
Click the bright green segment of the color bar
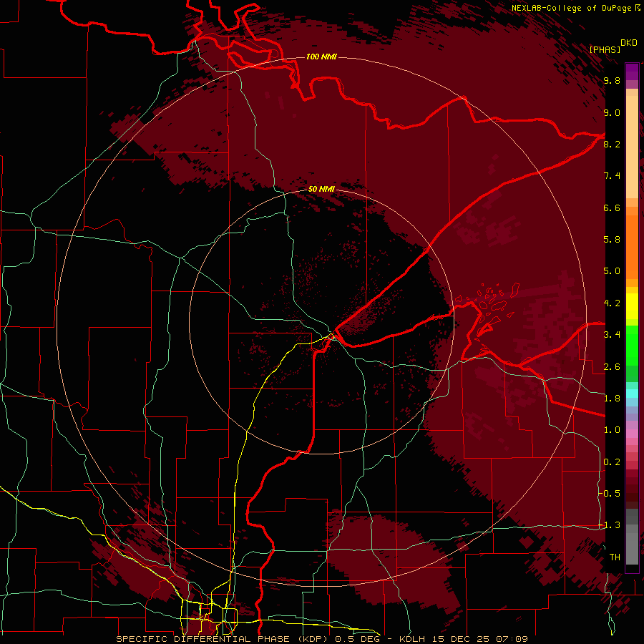point(632,346)
